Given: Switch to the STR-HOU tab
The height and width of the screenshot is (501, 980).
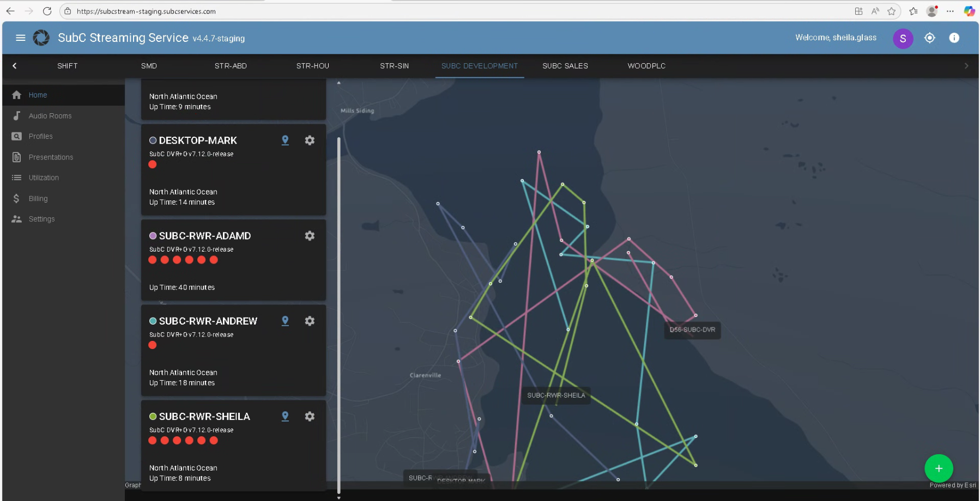Looking at the screenshot, I should 312,66.
